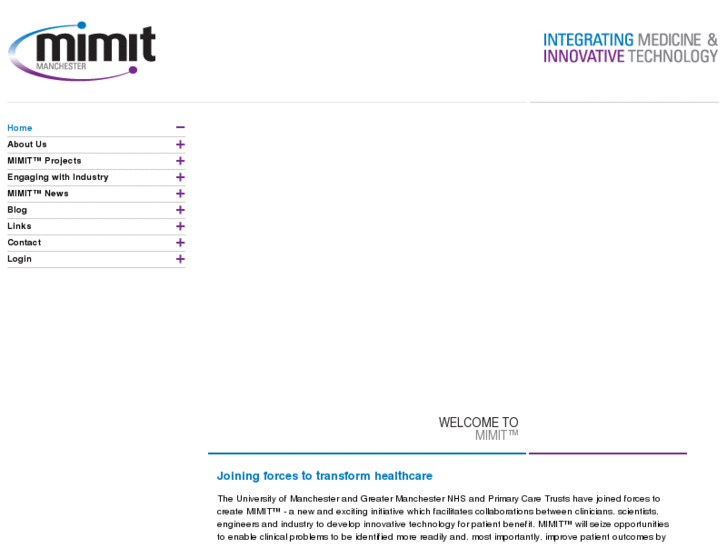
Task: Click paragraph starting 'The University of Manchester'
Action: coord(443,518)
